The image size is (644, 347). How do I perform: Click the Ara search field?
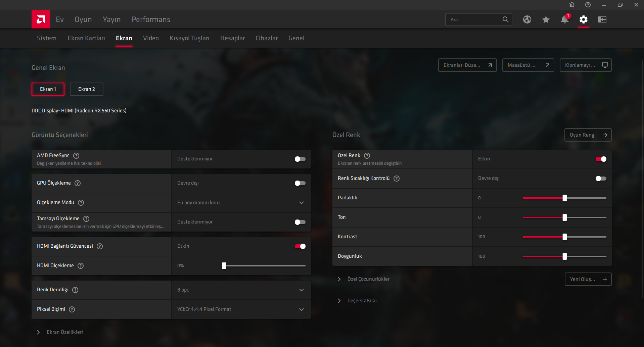[473, 19]
